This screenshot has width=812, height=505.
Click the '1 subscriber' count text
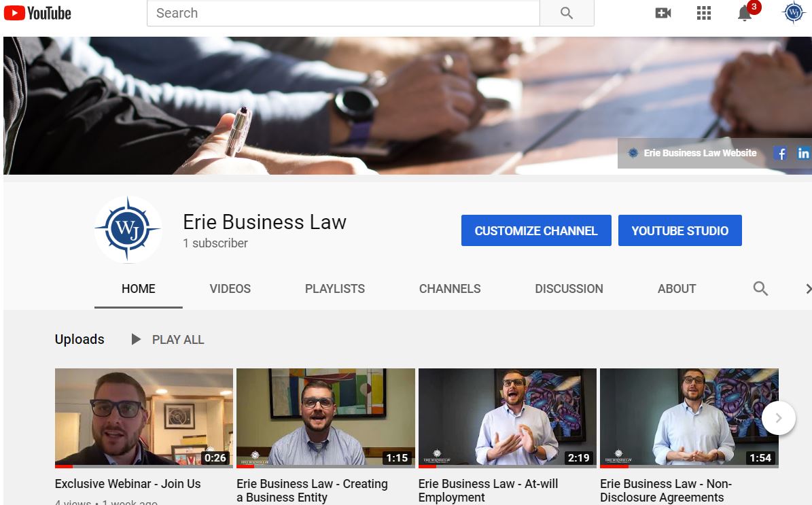point(215,243)
